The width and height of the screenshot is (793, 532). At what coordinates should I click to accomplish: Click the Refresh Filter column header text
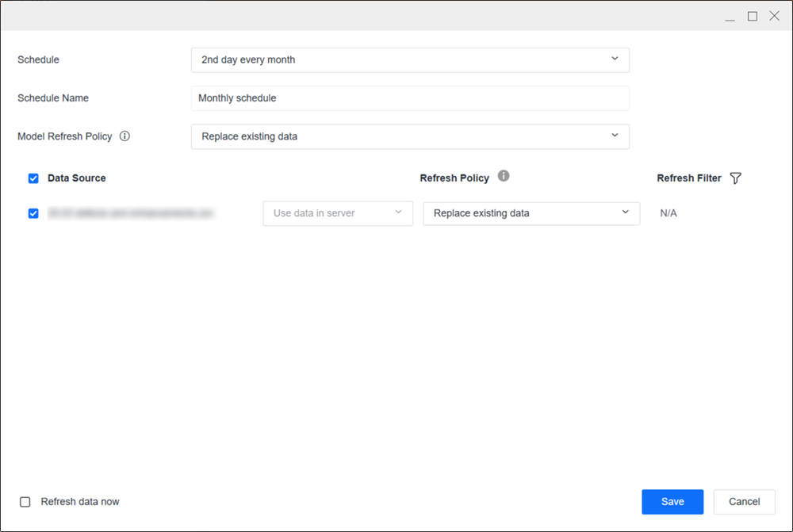pyautogui.click(x=688, y=178)
